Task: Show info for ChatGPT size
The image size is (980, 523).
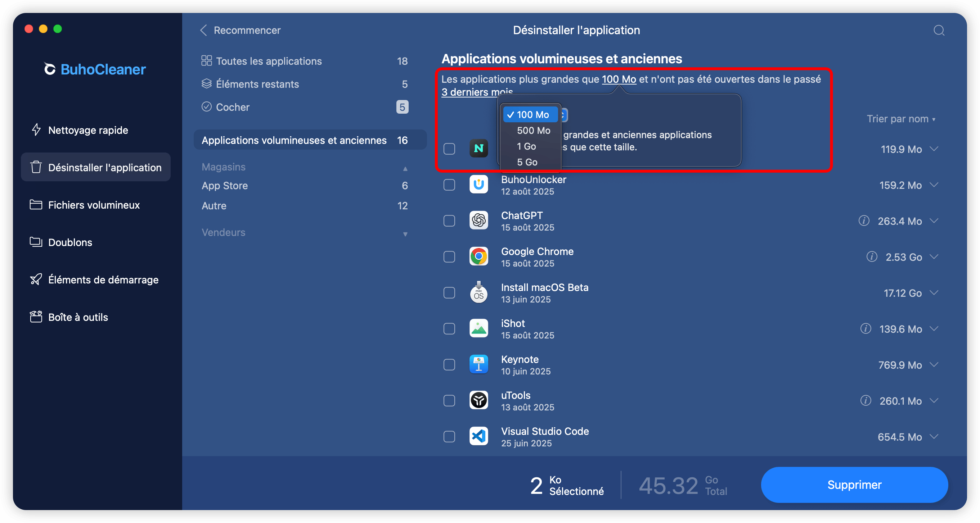Action: pos(864,220)
